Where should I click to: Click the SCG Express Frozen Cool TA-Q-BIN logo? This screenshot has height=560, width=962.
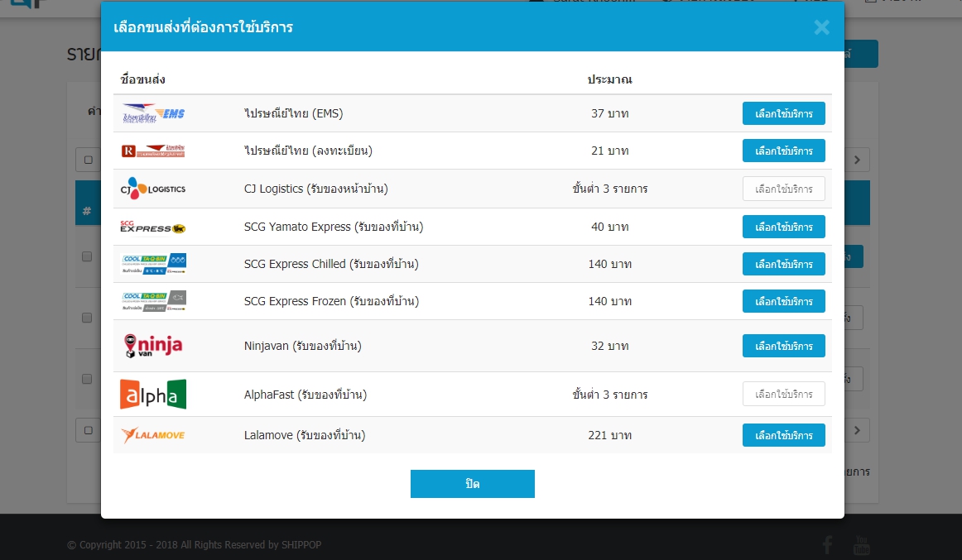[153, 301]
